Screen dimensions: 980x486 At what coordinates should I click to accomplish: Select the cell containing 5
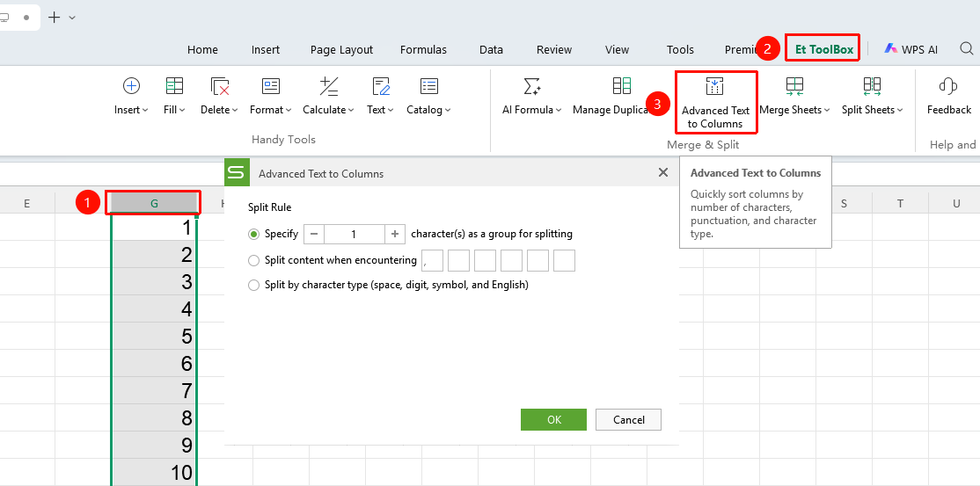[154, 336]
